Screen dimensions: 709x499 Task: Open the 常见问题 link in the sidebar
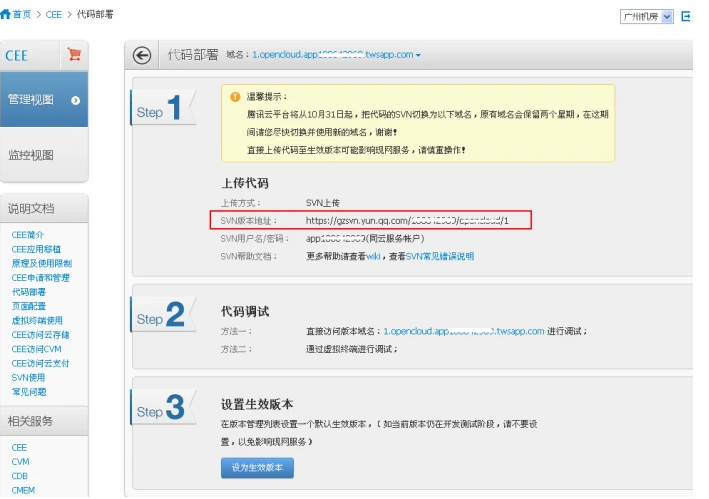tap(28, 392)
